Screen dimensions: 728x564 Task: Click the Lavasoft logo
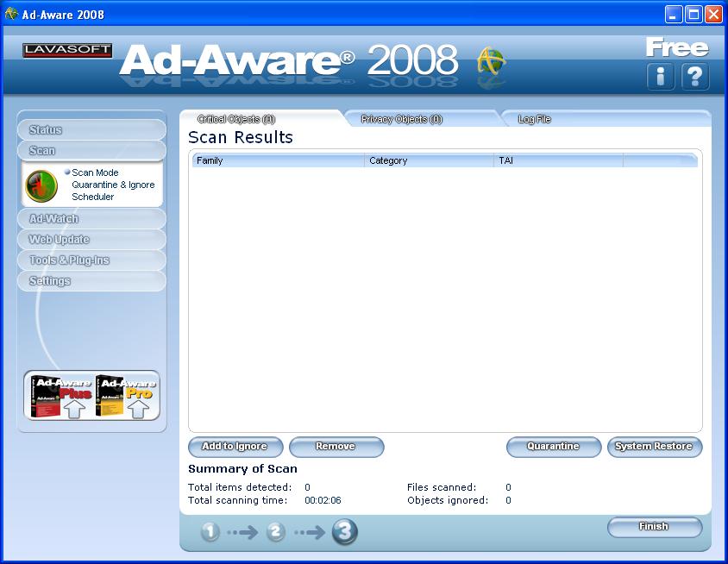pos(67,51)
